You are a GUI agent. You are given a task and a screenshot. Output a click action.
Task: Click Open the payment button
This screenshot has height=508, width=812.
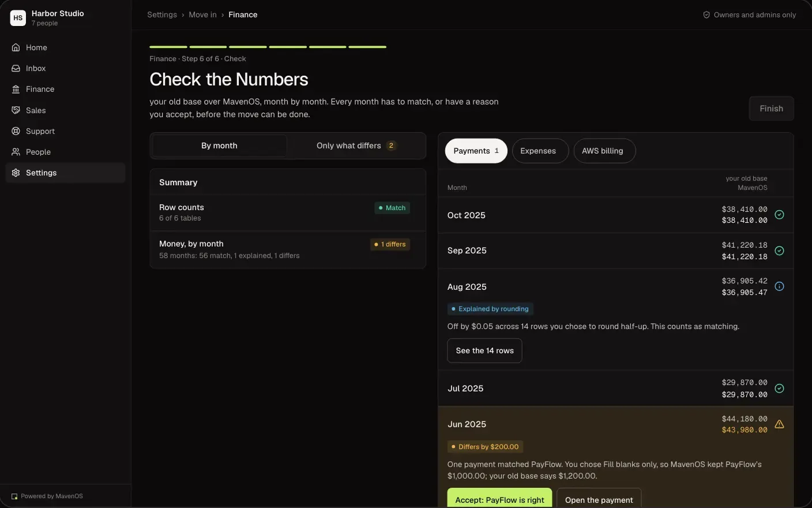(x=599, y=499)
